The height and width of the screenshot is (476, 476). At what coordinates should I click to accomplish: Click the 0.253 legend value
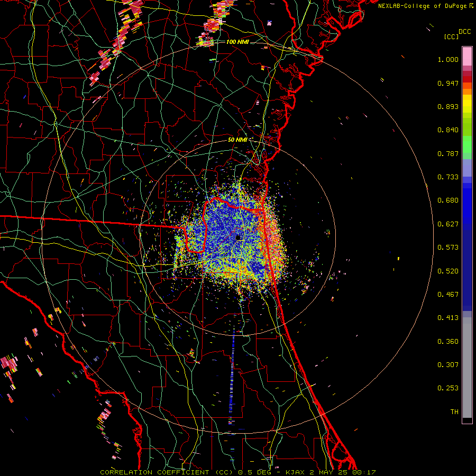tap(448, 388)
